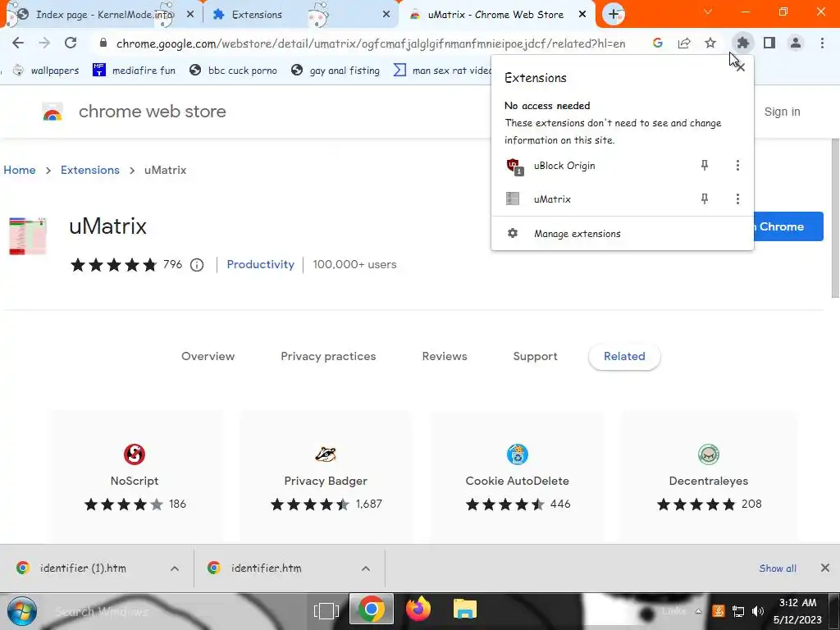Click the Manage extensions gear icon
The height and width of the screenshot is (630, 840).
tap(513, 234)
